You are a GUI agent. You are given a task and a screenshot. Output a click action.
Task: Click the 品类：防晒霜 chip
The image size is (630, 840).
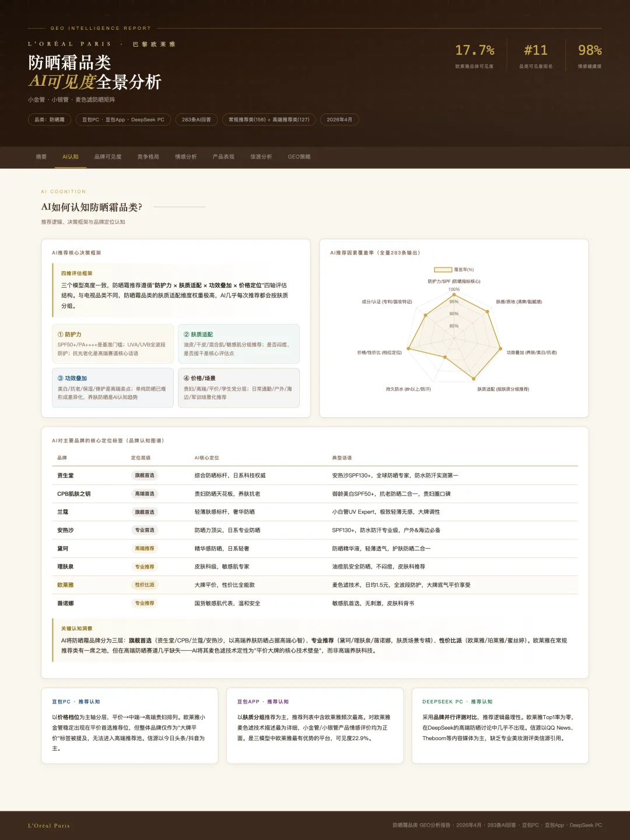50,120
